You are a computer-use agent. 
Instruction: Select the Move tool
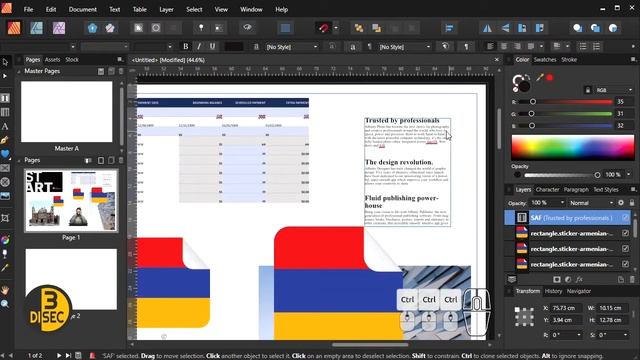[5, 62]
